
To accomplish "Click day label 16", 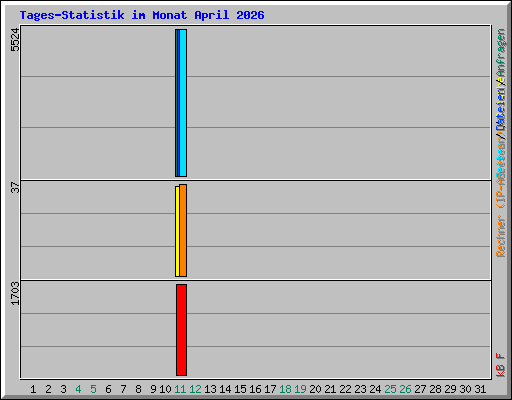I will [255, 389].
